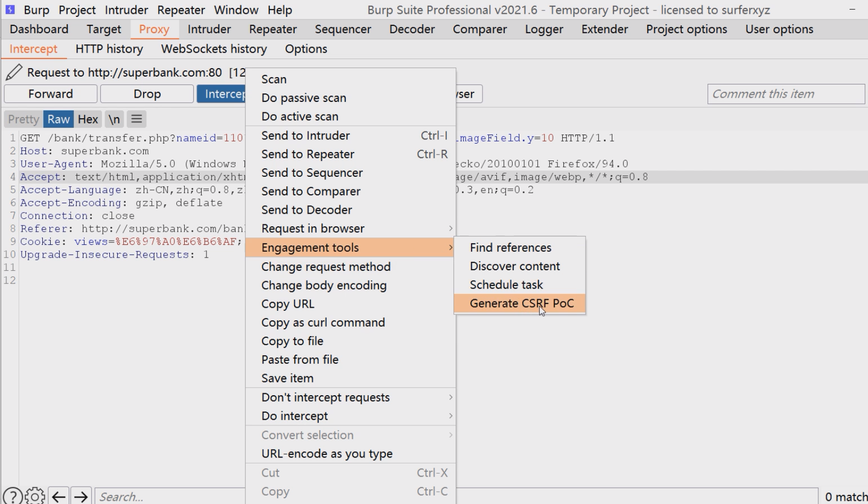Select Change body encoding

351,285
